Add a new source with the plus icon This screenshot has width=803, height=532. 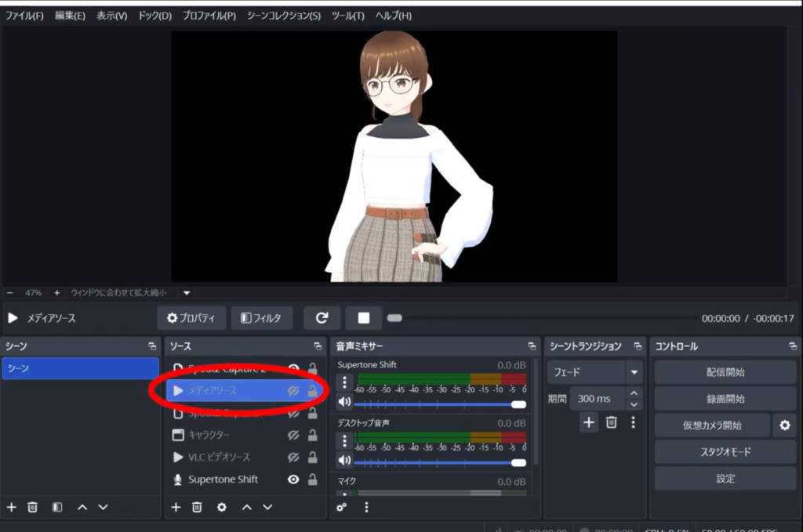point(176,507)
